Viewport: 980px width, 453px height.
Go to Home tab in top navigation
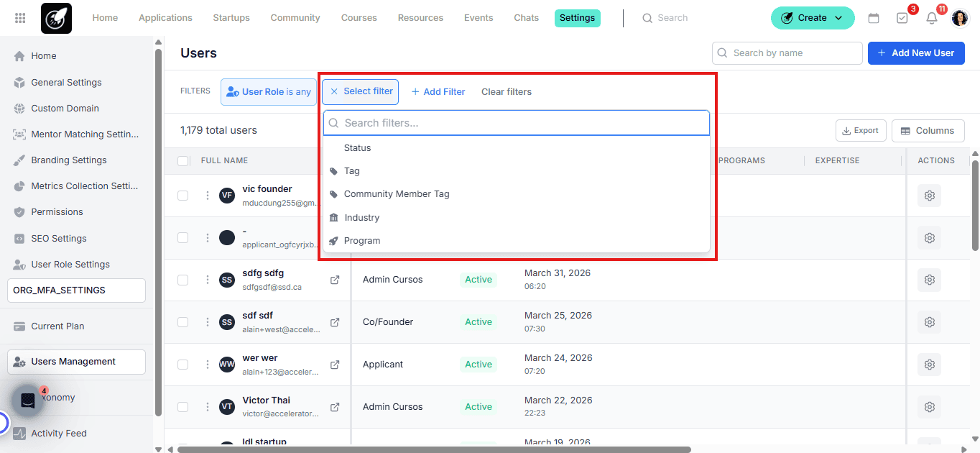click(x=105, y=18)
